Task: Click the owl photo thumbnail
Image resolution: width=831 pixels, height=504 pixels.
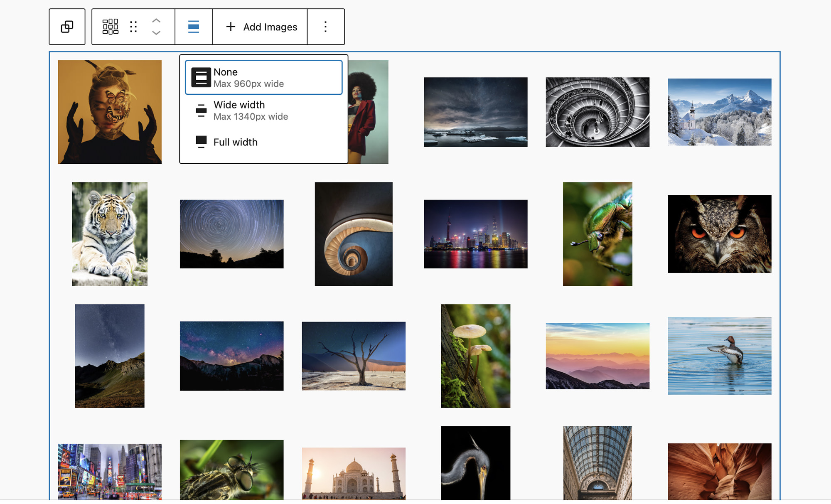Action: (x=719, y=234)
